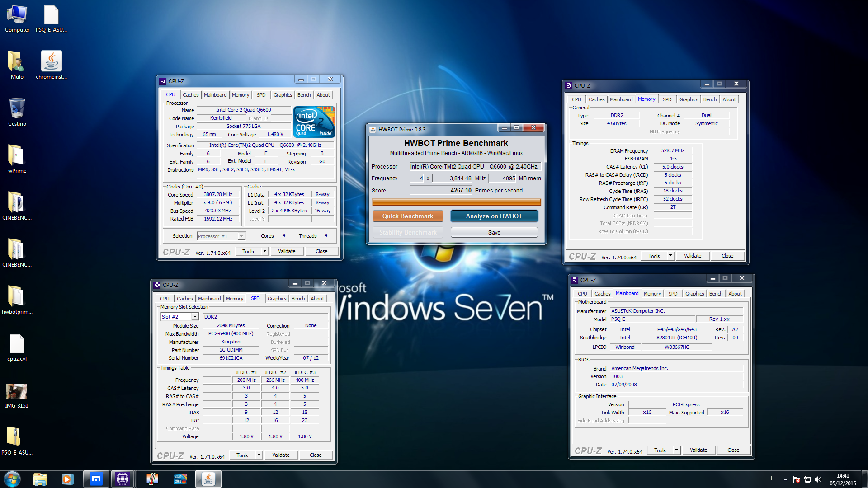Click Analyze on HWBOT button

(x=494, y=216)
